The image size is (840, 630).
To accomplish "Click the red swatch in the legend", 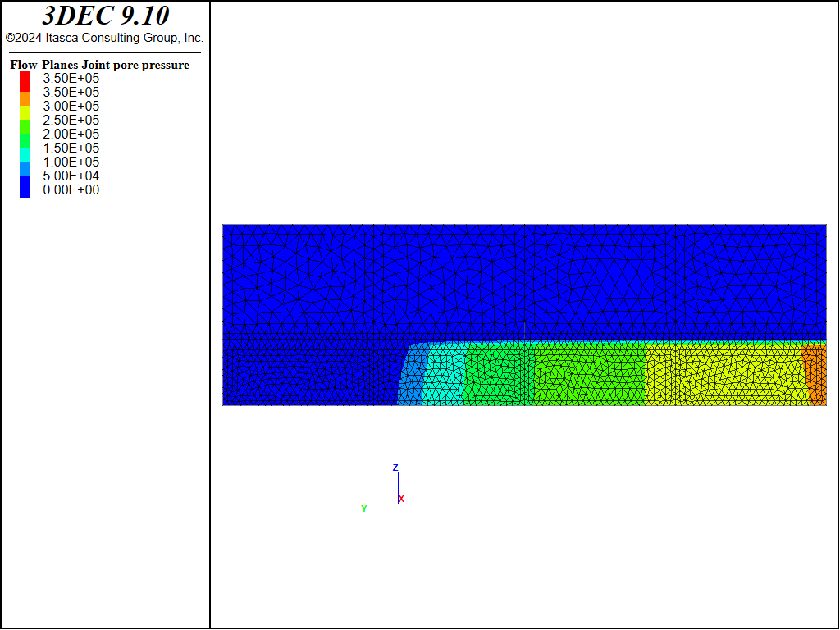I will pyautogui.click(x=25, y=80).
